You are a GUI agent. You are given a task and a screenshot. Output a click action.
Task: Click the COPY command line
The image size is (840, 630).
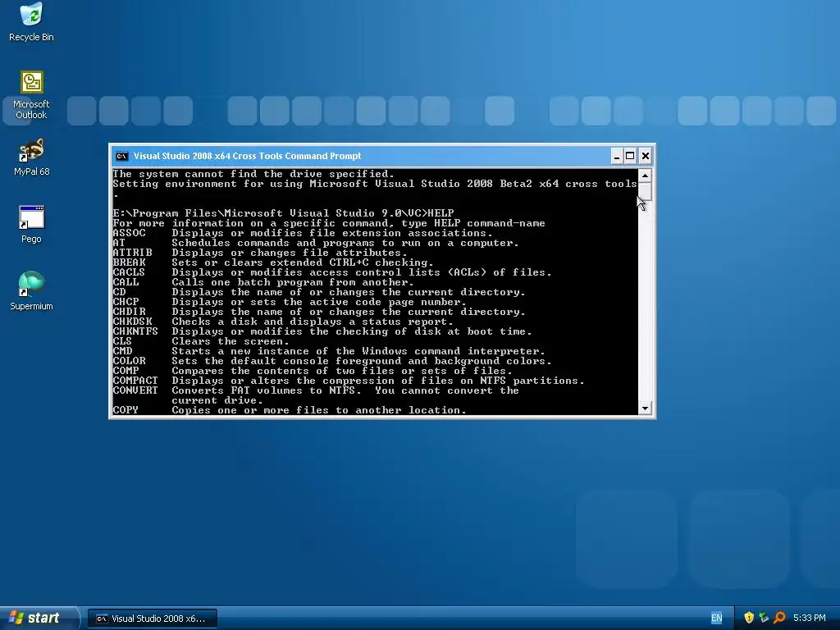(290, 410)
